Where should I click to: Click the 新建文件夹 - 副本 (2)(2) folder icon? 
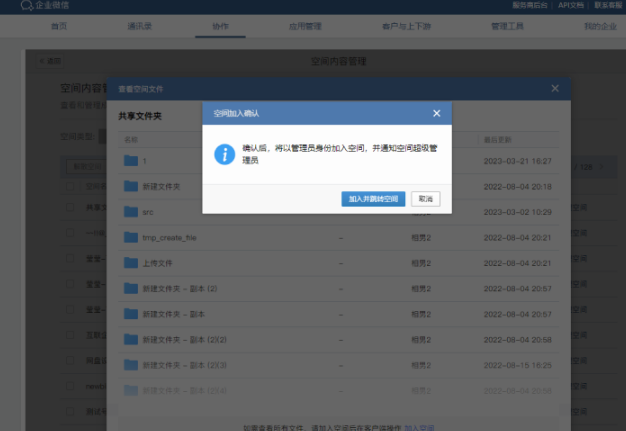click(x=130, y=340)
